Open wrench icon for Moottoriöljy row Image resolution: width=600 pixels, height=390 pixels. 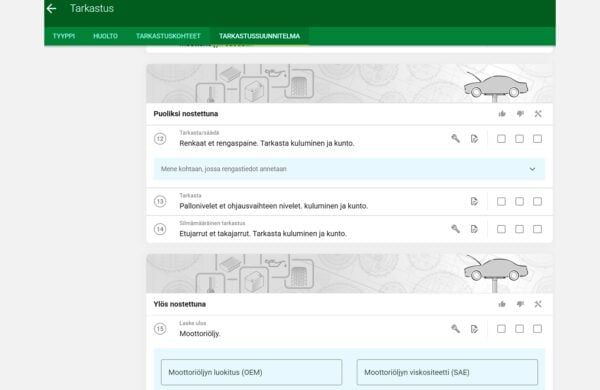[x=455, y=329]
